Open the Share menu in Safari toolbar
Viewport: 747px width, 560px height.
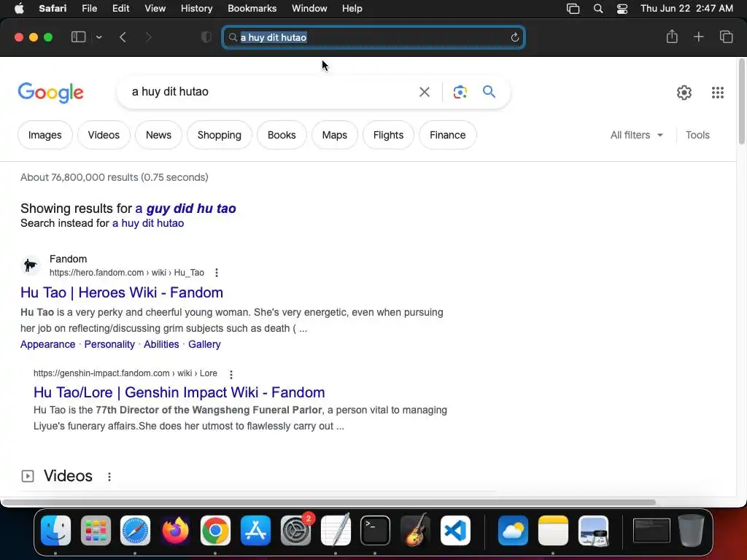pos(672,36)
